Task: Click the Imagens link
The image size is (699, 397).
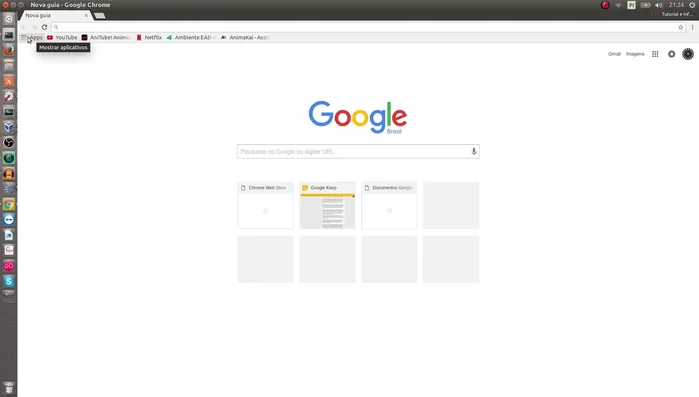Action: (x=635, y=54)
